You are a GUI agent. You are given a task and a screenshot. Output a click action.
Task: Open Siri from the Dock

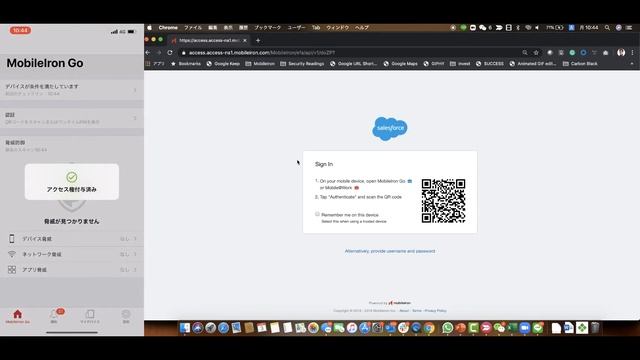tap(198, 328)
